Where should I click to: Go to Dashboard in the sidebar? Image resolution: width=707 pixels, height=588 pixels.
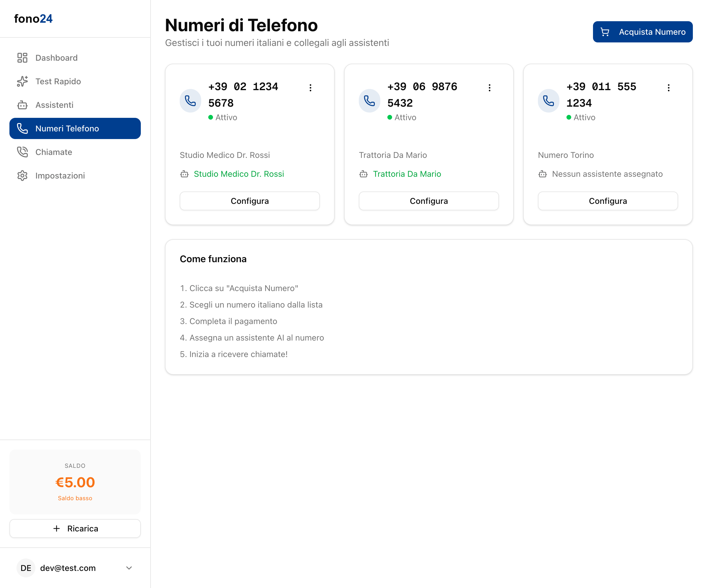(x=56, y=58)
